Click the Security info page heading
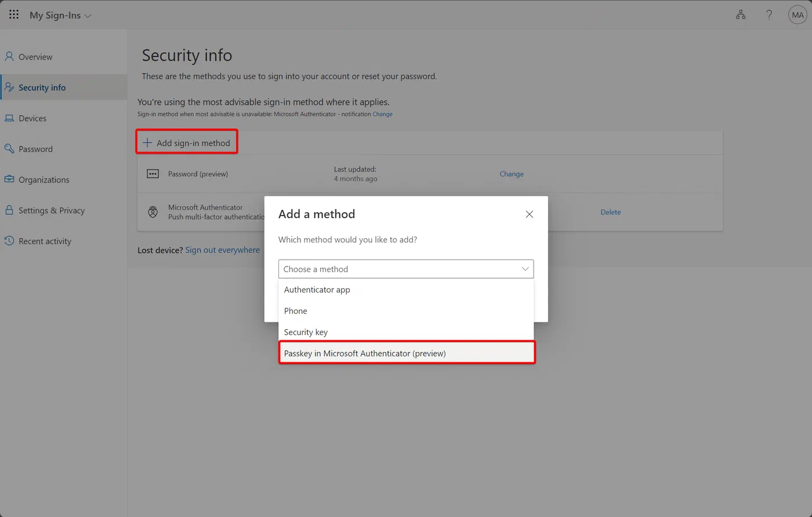This screenshot has height=517, width=812. 187,55
